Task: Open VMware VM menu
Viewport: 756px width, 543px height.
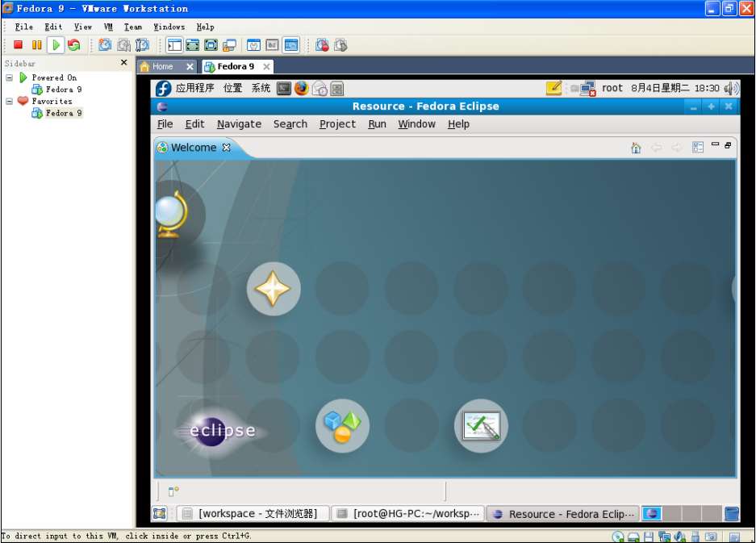Action: pyautogui.click(x=108, y=27)
